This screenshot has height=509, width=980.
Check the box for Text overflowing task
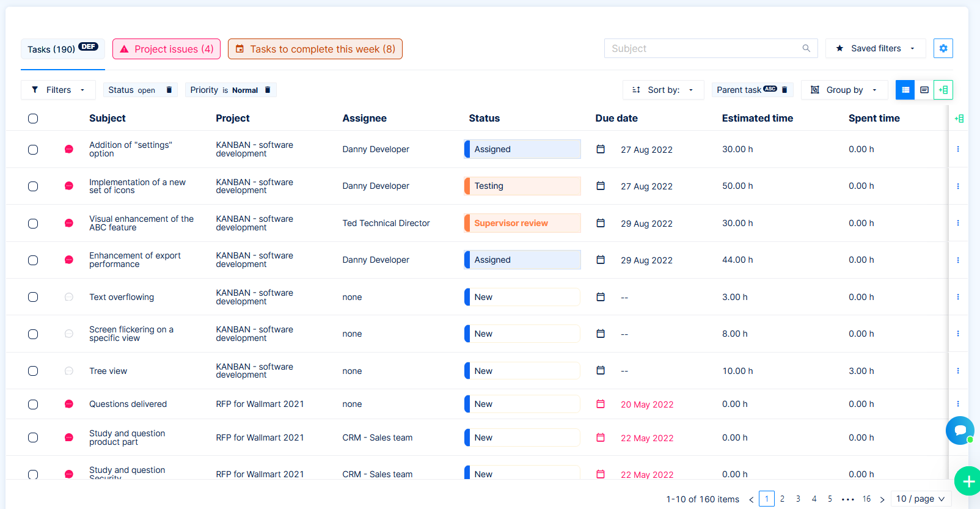pyautogui.click(x=33, y=297)
